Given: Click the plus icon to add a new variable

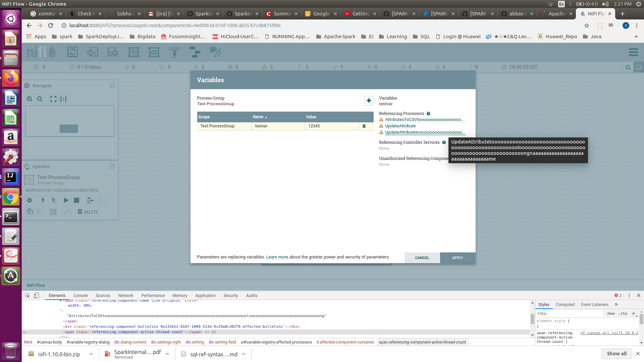Looking at the screenshot, I should (369, 101).
